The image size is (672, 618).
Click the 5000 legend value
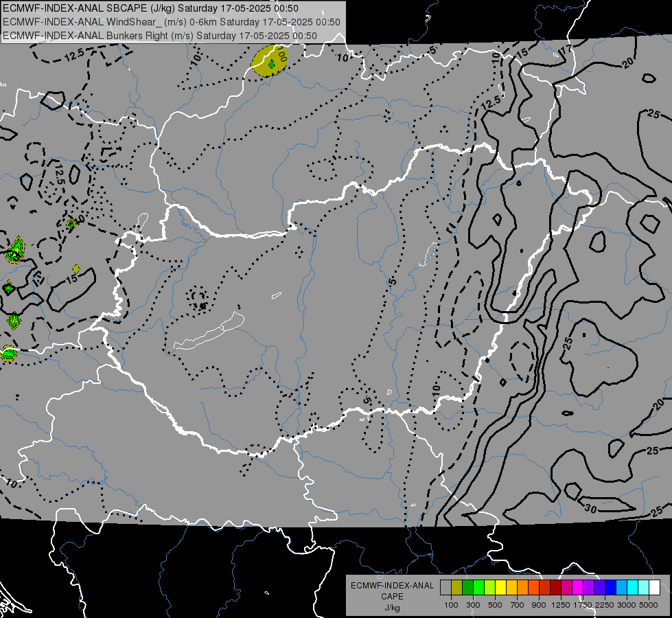tap(649, 605)
